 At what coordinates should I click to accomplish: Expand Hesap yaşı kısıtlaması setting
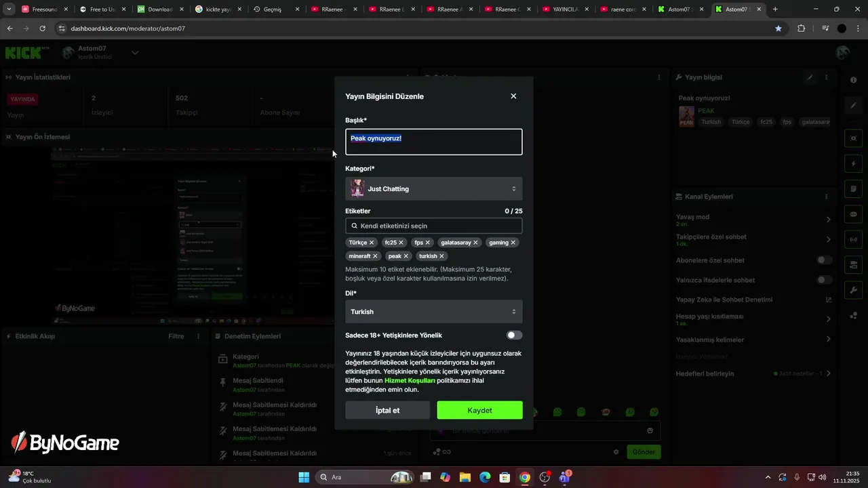click(828, 319)
